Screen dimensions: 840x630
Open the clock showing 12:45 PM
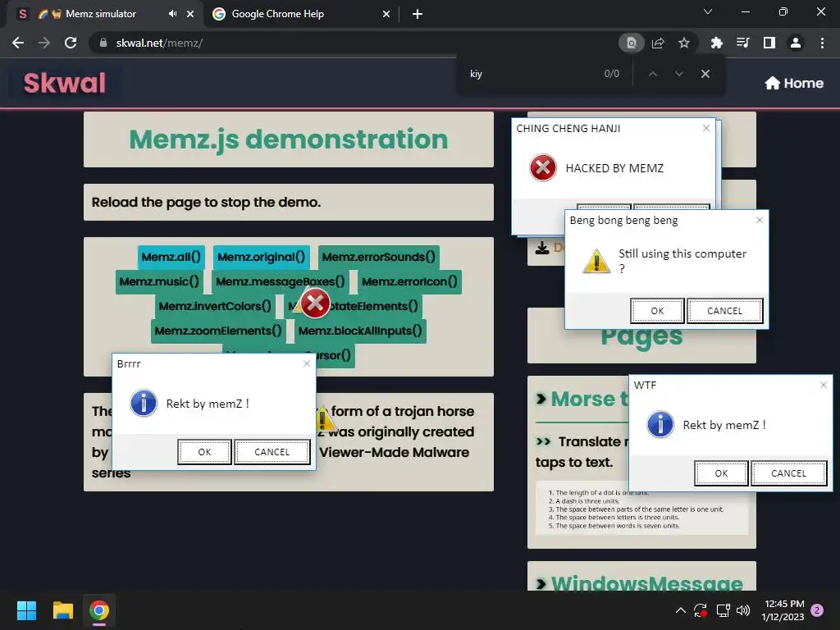(783, 610)
